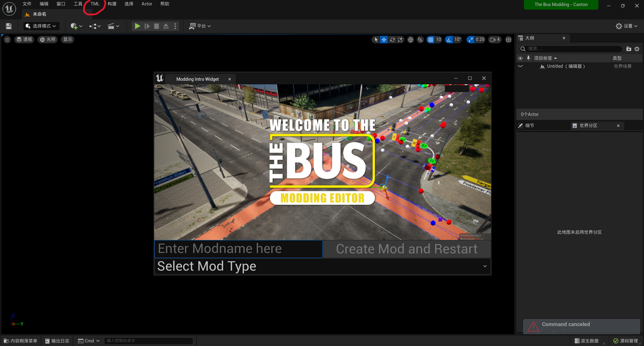Click the Eject button in the play toolbar
644x346 pixels.
[x=166, y=26]
